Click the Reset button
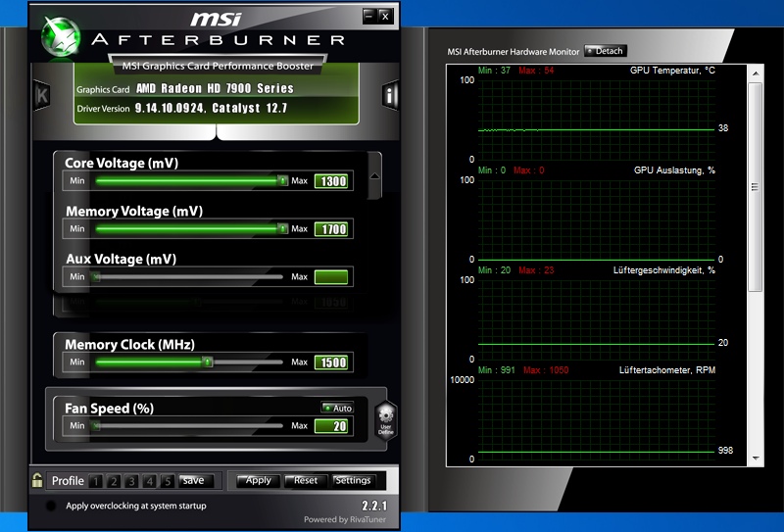The height and width of the screenshot is (532, 784). 306,480
